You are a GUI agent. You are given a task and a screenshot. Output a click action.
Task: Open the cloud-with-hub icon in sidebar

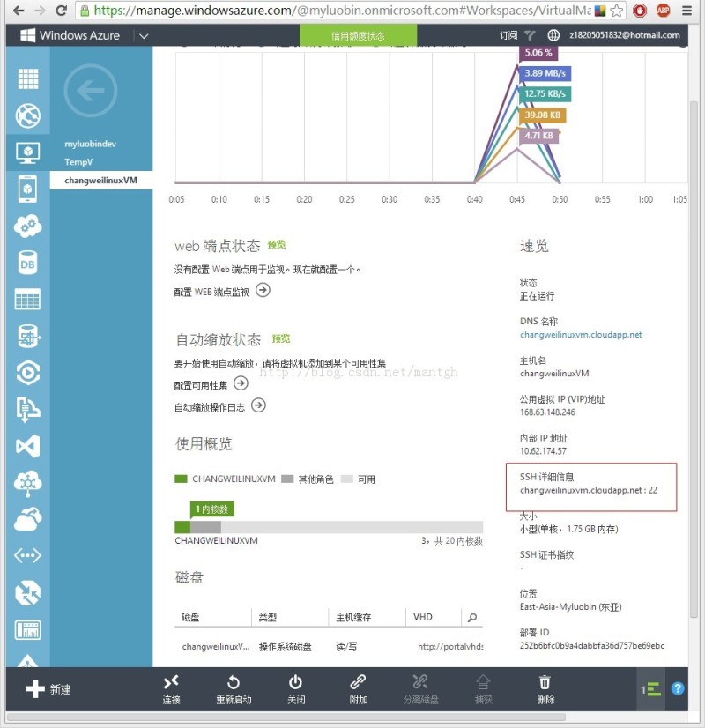coord(28,483)
